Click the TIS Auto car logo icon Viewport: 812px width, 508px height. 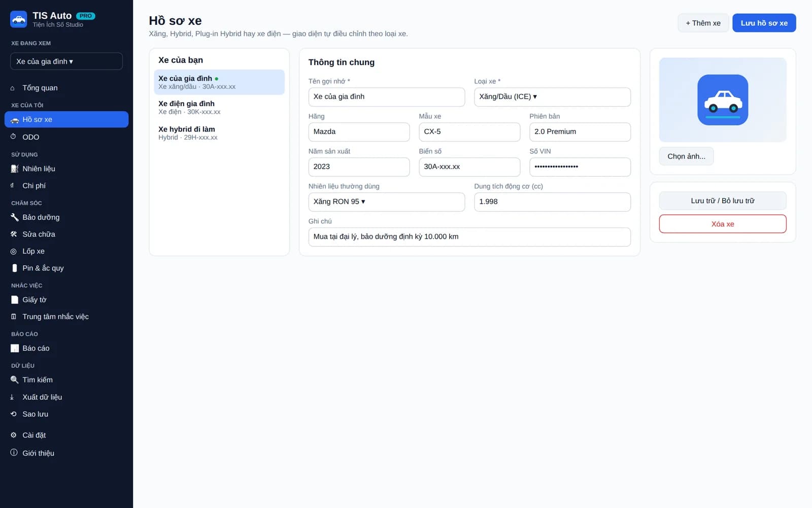tap(19, 19)
